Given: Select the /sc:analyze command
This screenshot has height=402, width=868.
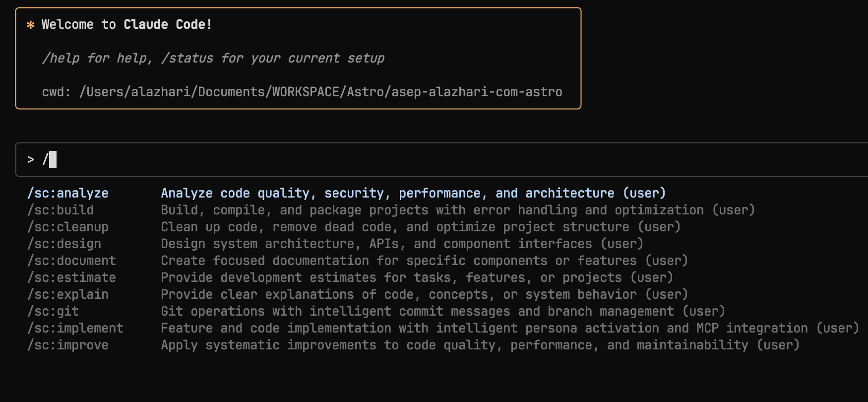Looking at the screenshot, I should [68, 193].
